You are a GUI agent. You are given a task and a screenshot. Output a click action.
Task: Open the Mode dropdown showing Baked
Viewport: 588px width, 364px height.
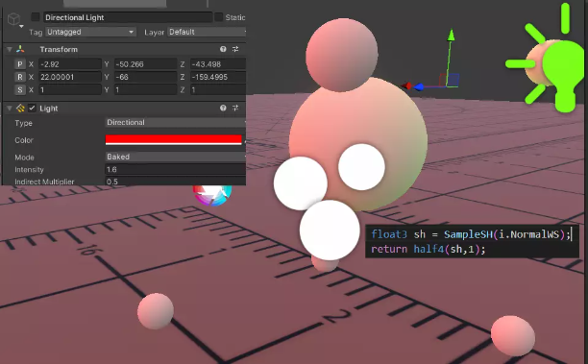coord(175,157)
